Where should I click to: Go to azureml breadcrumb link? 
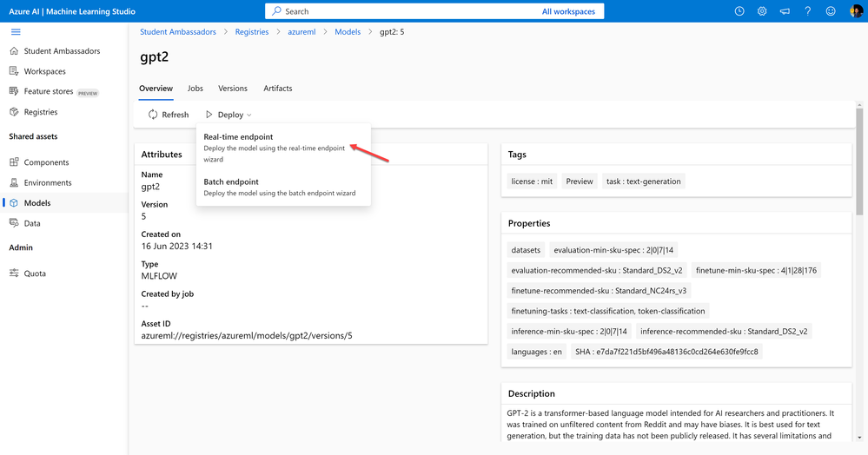coord(301,32)
